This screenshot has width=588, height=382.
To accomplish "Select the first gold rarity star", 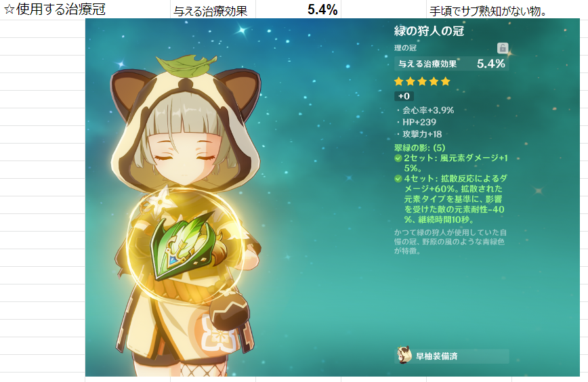I will tap(398, 81).
